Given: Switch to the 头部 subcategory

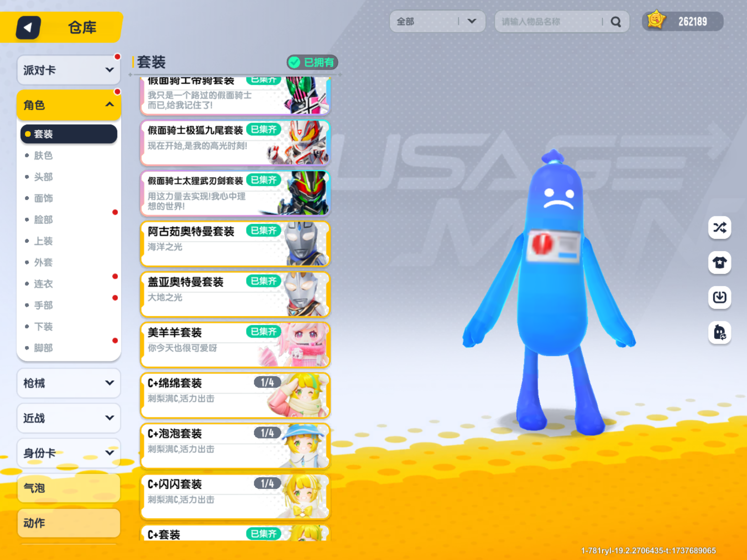Looking at the screenshot, I should click(x=44, y=177).
